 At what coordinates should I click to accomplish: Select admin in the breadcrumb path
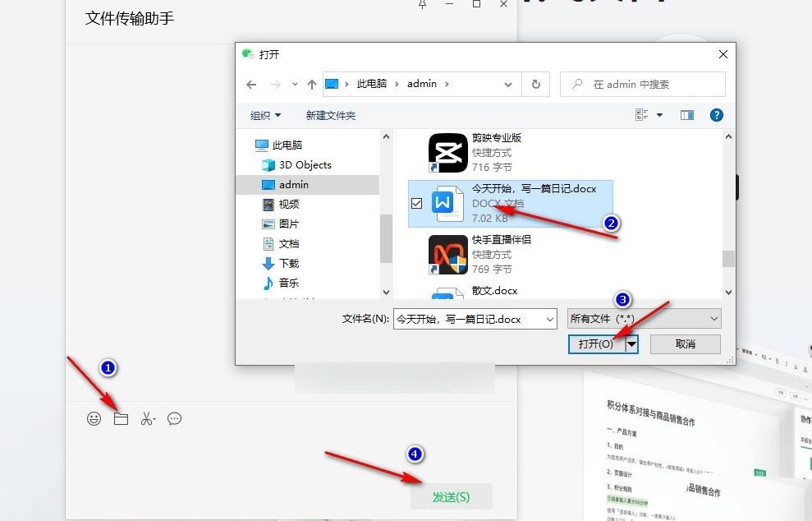tap(420, 84)
